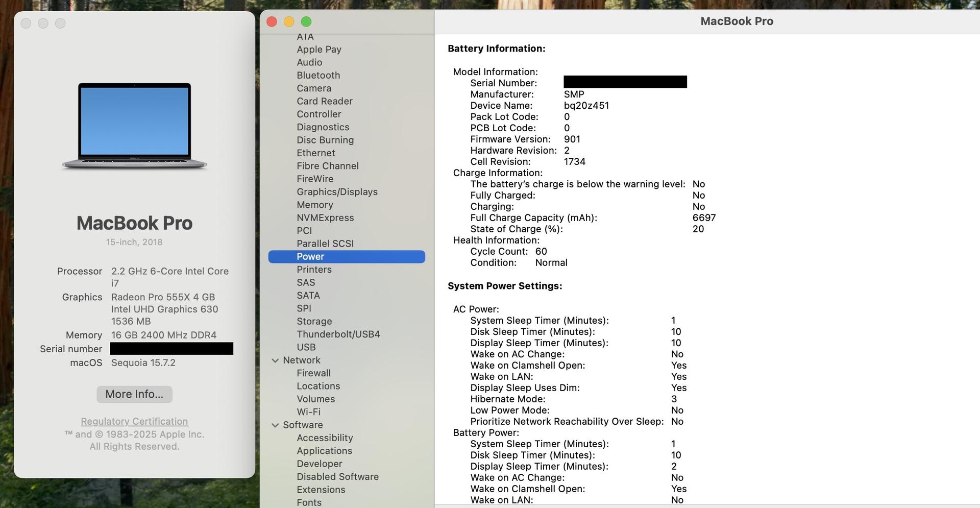Click the battery Condition value Normal
This screenshot has width=980, height=508.
pos(551,263)
